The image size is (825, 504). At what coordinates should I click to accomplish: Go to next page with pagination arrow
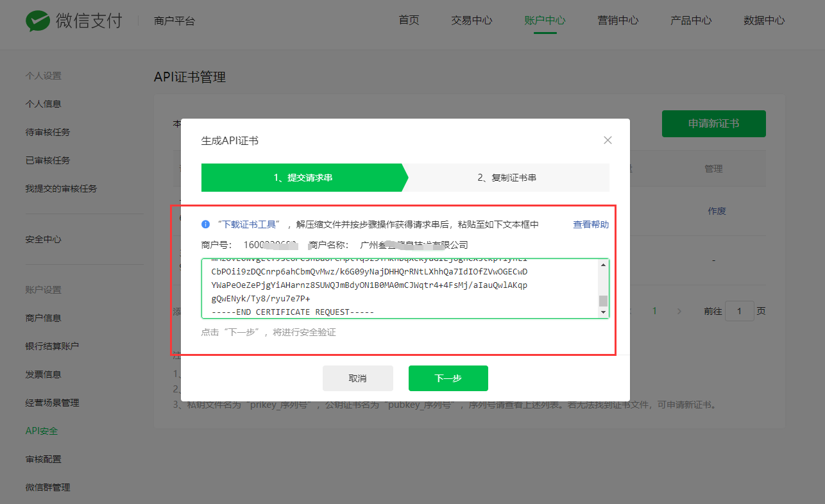[x=679, y=311]
